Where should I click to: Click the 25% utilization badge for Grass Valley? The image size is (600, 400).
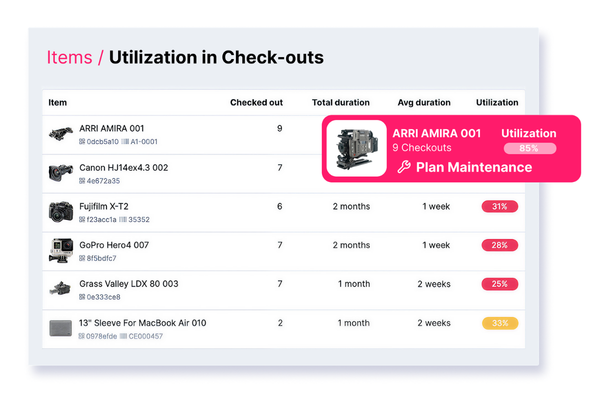coord(500,284)
